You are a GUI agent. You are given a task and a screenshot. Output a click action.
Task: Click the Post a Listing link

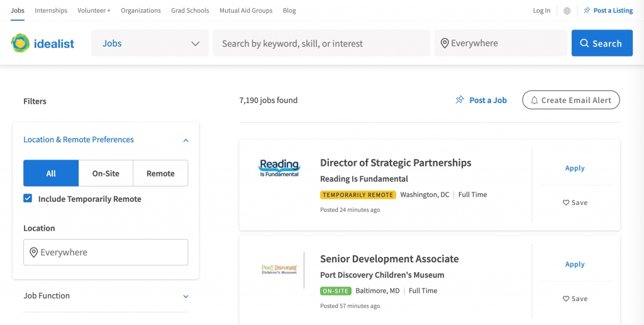point(613,11)
